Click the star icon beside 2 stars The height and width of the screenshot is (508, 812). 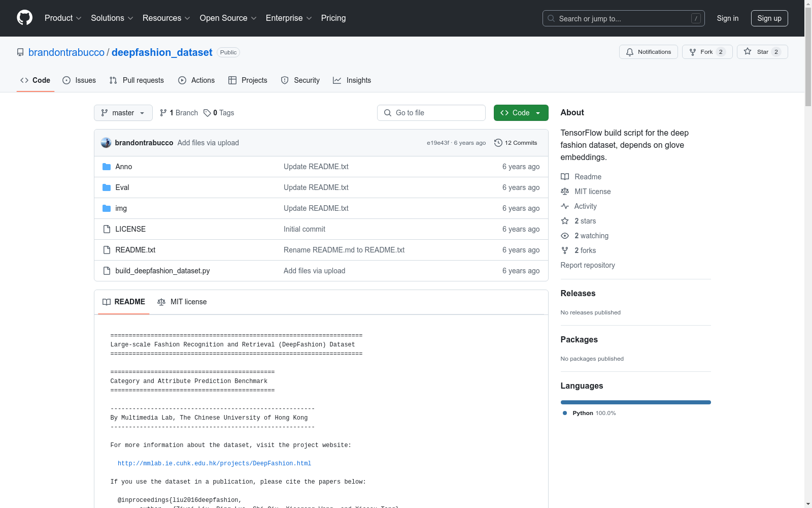pyautogui.click(x=565, y=221)
